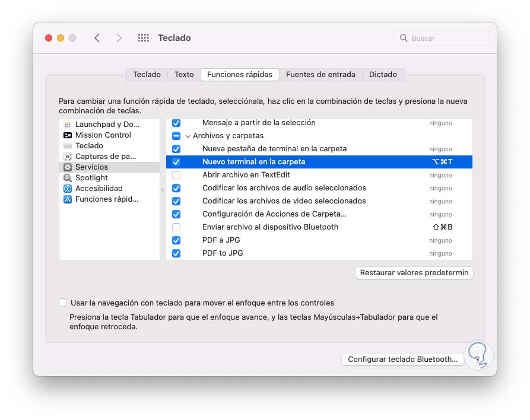Screen dimensions: 530x420
Task: Click the Launchpad y Dock sidebar icon
Action: (x=68, y=125)
